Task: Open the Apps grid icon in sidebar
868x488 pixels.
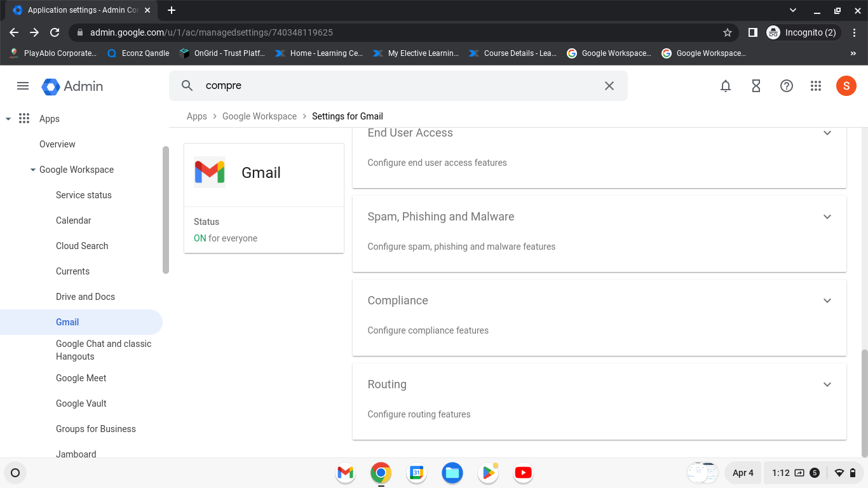Action: (x=24, y=119)
